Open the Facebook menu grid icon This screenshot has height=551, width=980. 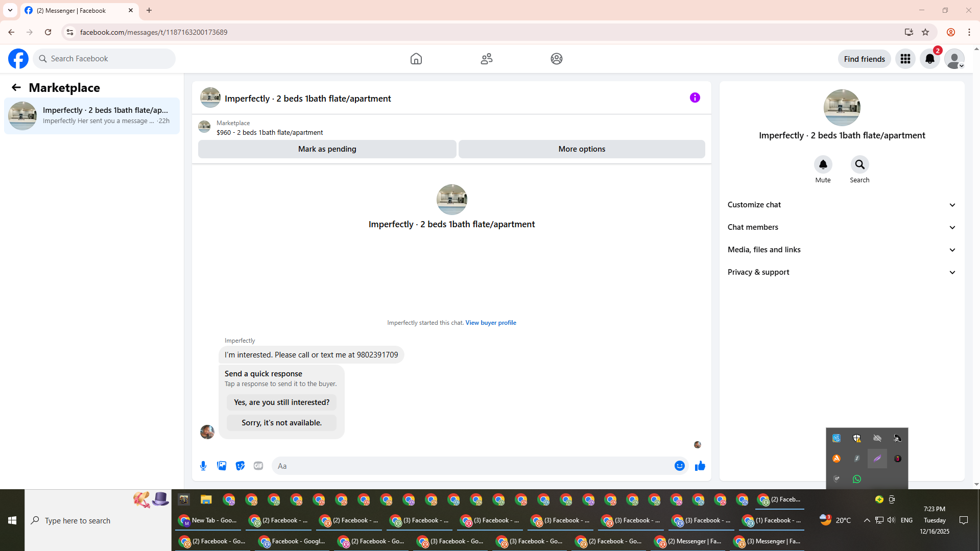(x=905, y=59)
